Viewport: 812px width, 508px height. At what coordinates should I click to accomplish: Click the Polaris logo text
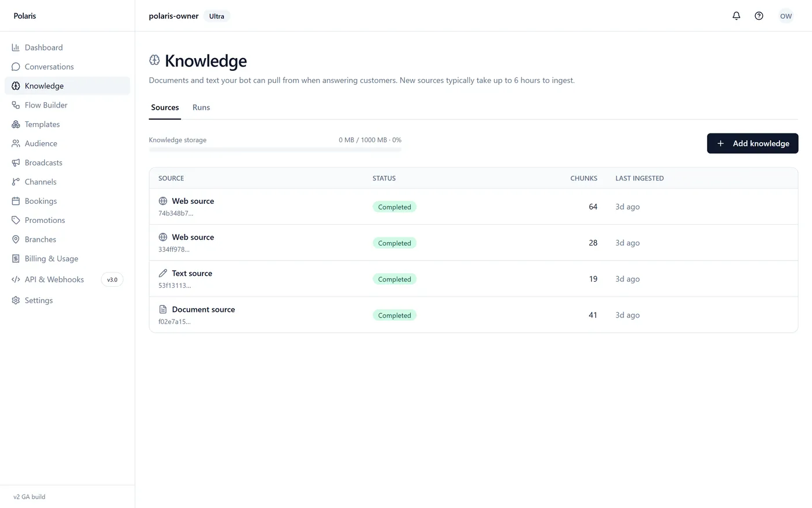pos(25,16)
